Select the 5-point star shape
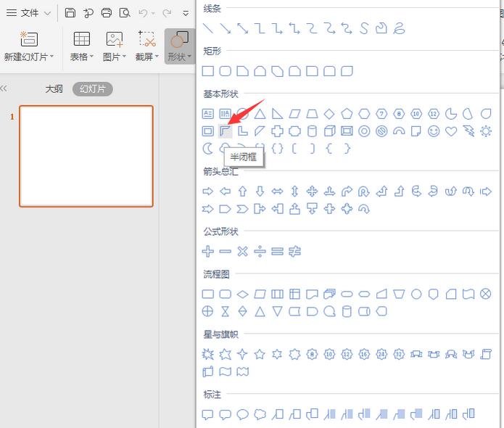The height and width of the screenshot is (428, 504). [x=260, y=354]
